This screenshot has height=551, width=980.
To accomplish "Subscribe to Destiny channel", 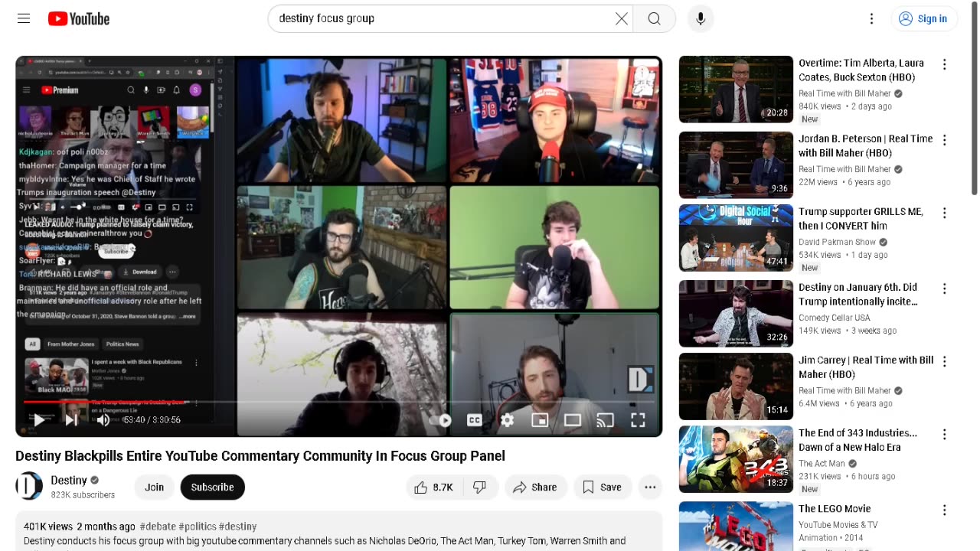I will (212, 487).
